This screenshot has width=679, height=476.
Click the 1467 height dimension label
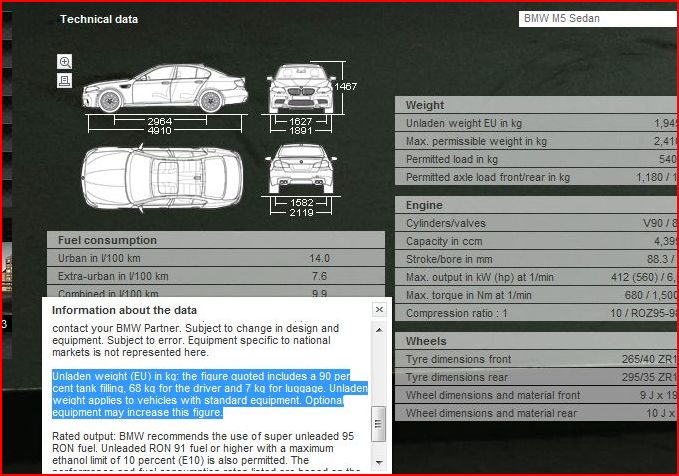[346, 86]
